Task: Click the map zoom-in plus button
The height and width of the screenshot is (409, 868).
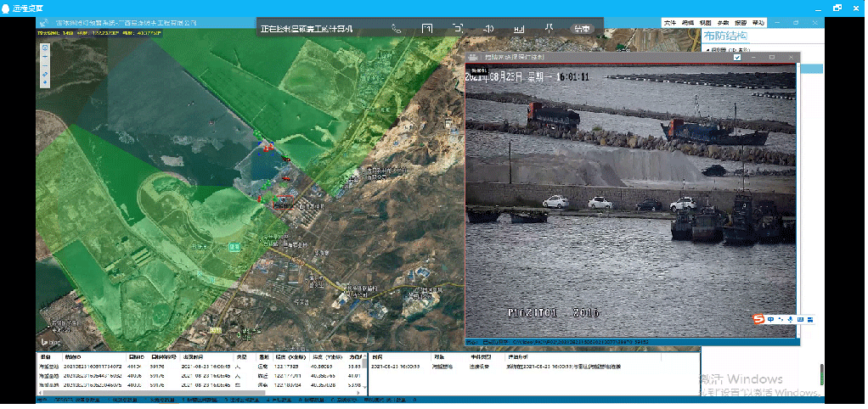Action: click(45, 57)
